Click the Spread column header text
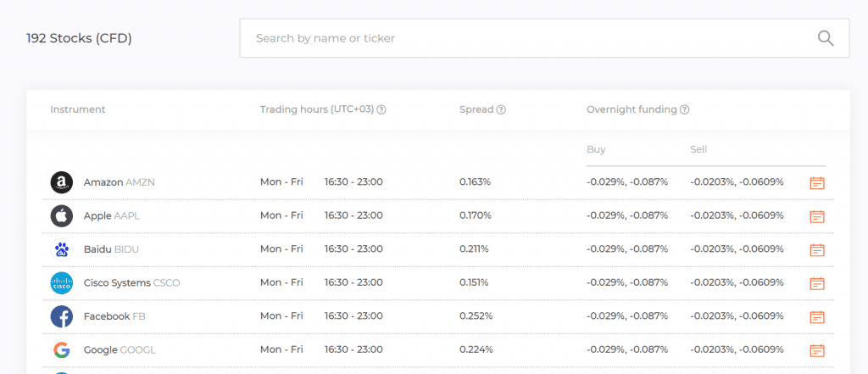Viewport: 868px width, 374px height. [x=476, y=109]
